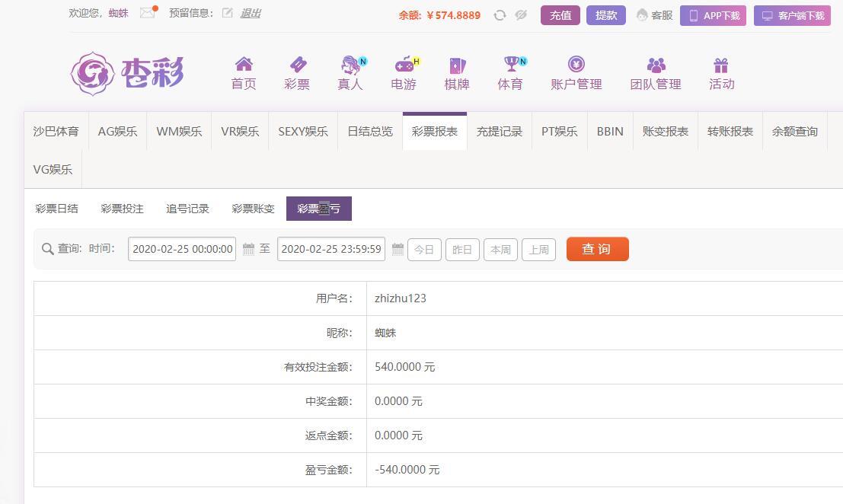Switch to WM娱乐 tab
This screenshot has width=843, height=504.
tap(179, 131)
